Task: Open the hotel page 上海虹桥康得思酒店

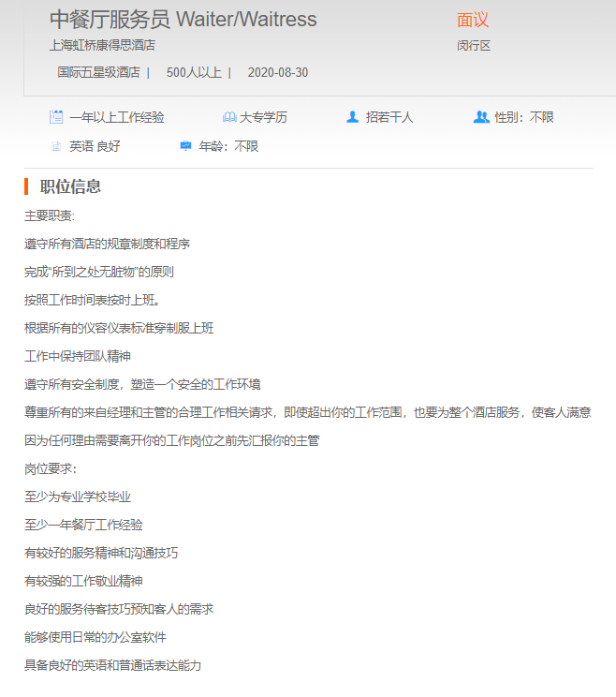Action: pyautogui.click(x=102, y=45)
